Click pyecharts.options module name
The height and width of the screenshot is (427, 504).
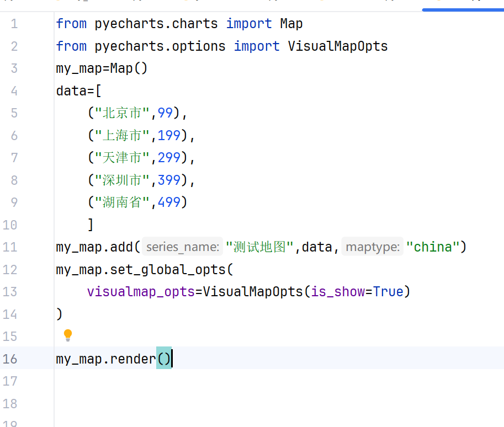tap(160, 46)
